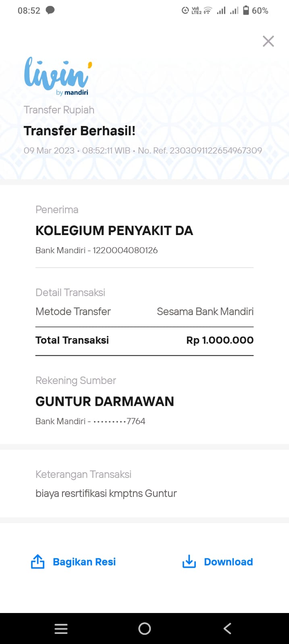Tap the share receipt icon
Image resolution: width=289 pixels, height=644 pixels.
point(38,561)
